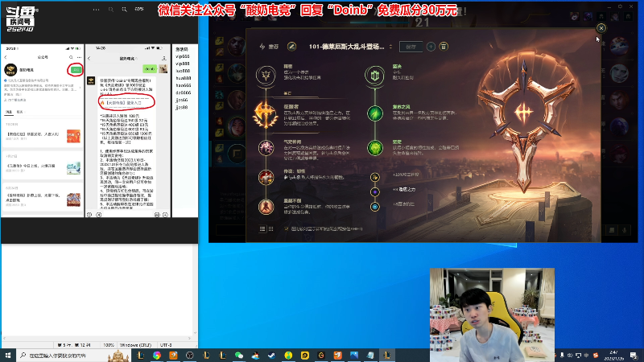Select the messages tab on official account page
The height and width of the screenshot is (362, 644).
(x=8, y=112)
